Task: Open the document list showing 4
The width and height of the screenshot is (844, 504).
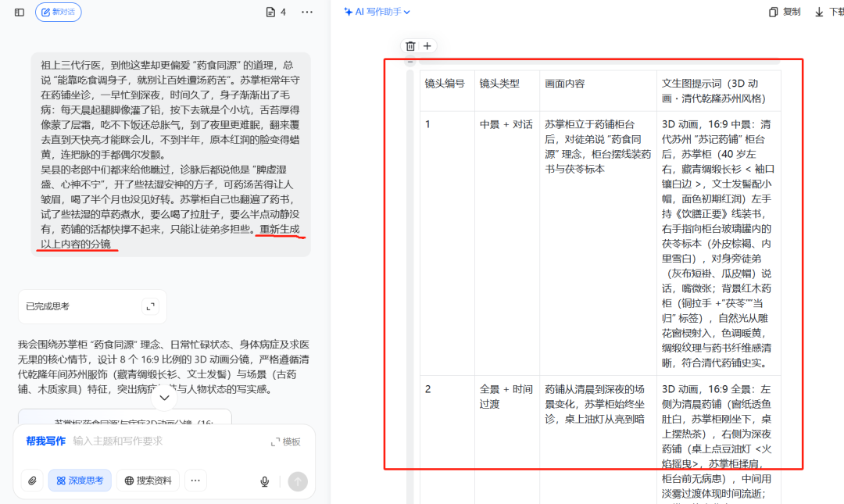Action: pos(276,13)
